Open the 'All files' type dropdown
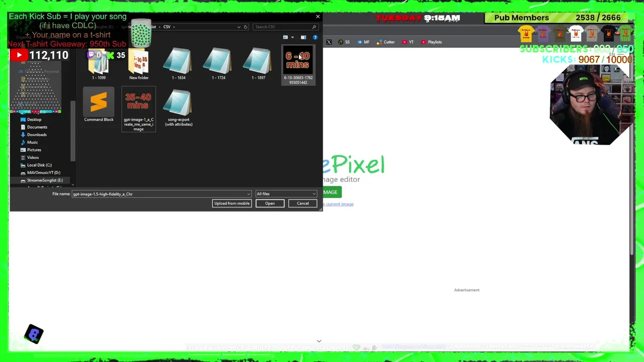The image size is (644, 362). (286, 194)
